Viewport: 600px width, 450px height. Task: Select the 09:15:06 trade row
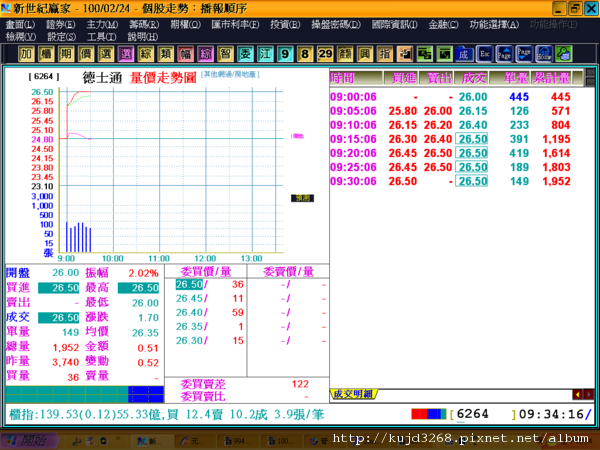coord(450,139)
